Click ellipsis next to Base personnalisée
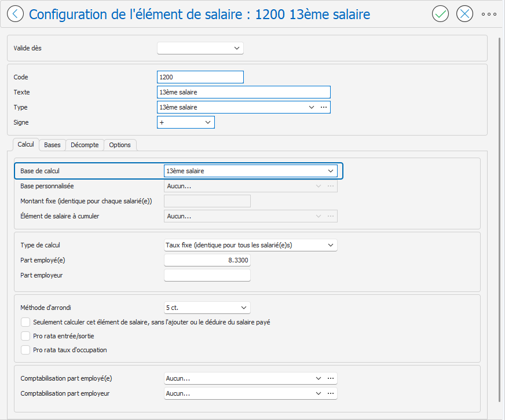This screenshot has width=505, height=420. [x=331, y=186]
